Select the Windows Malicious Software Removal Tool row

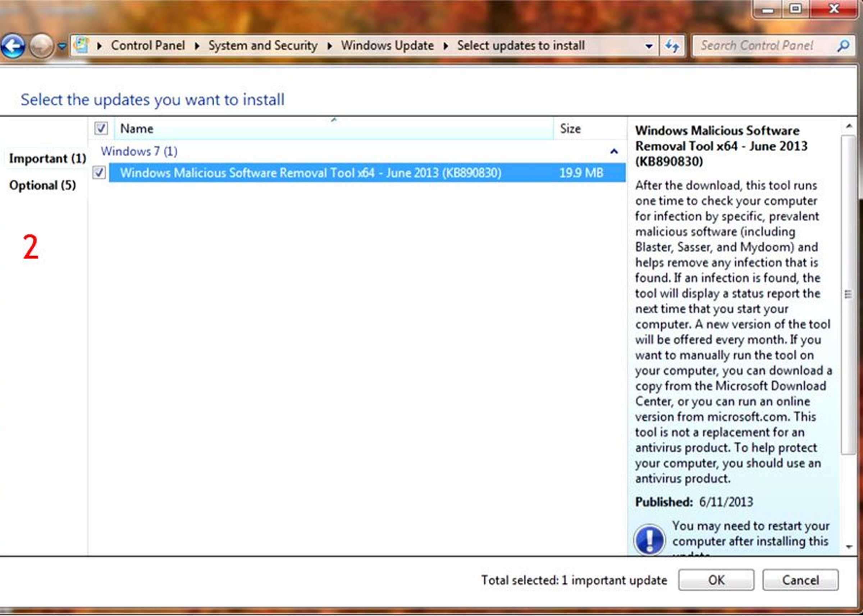click(x=367, y=173)
